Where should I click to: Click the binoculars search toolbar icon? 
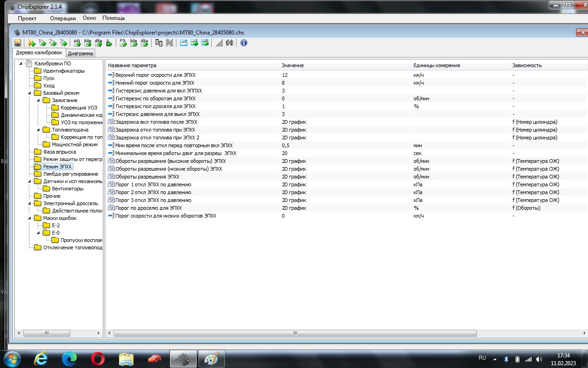pos(230,43)
